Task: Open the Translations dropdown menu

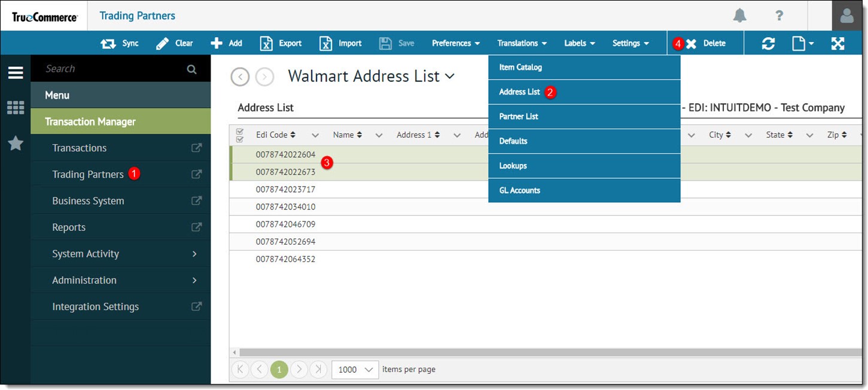Action: tap(522, 43)
